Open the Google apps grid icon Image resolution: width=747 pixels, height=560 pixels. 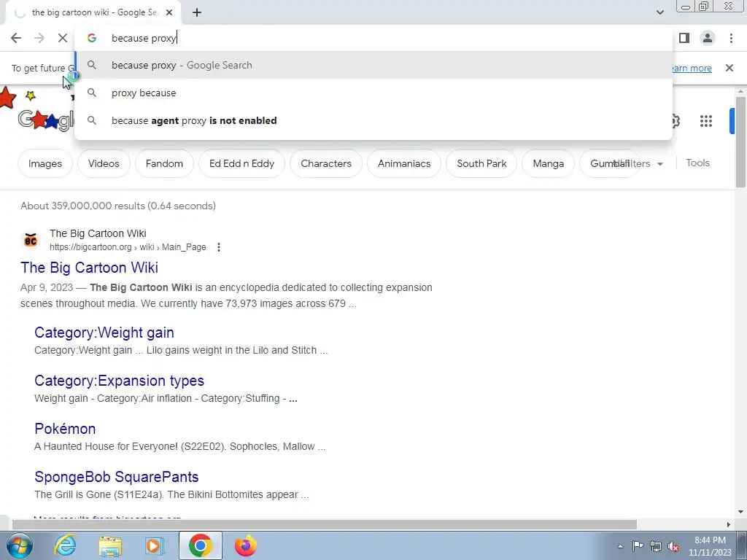[705, 121]
